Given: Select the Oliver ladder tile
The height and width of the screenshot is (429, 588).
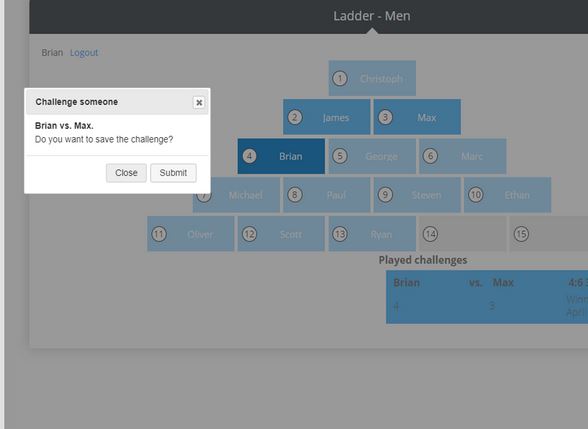Looking at the screenshot, I should pyautogui.click(x=190, y=234).
